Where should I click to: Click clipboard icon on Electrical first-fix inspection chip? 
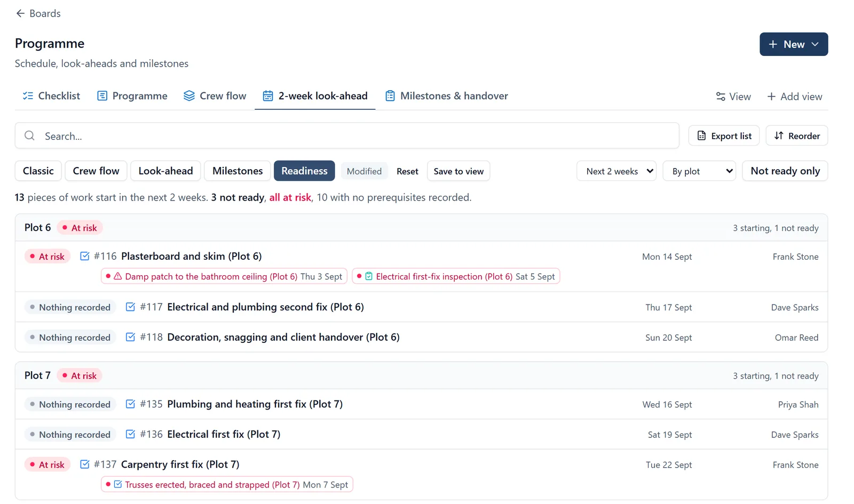[x=369, y=276]
